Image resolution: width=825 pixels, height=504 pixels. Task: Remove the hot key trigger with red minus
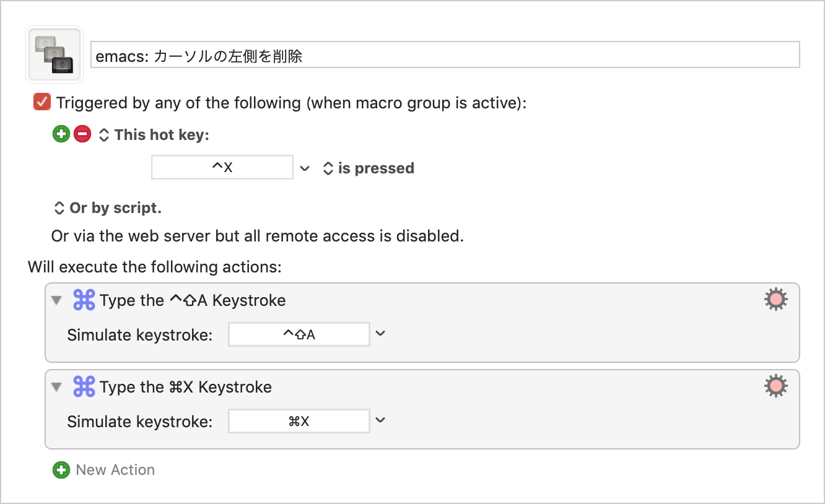coord(82,134)
